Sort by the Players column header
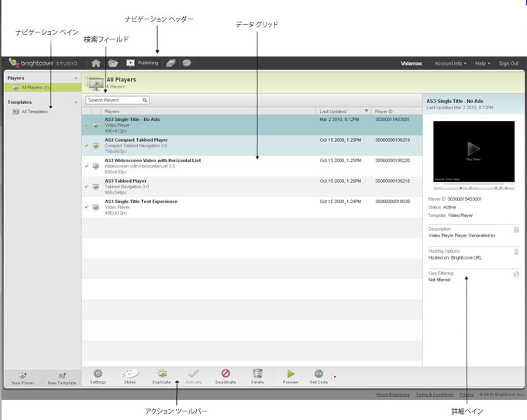The height and width of the screenshot is (420, 527). (208, 112)
